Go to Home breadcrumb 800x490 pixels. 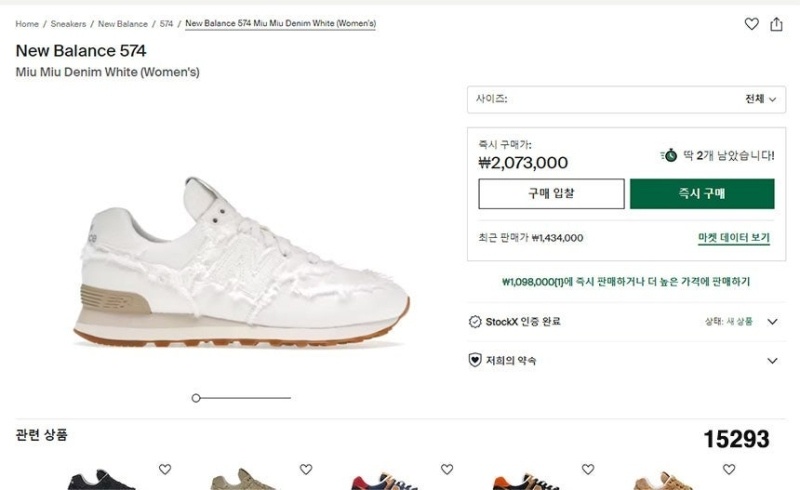coord(27,24)
